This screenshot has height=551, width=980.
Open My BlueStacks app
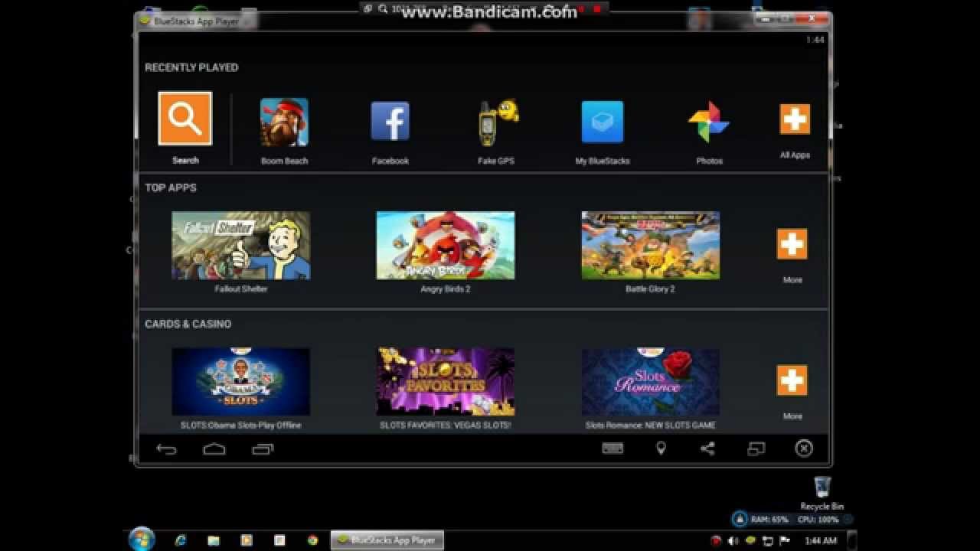tap(603, 122)
